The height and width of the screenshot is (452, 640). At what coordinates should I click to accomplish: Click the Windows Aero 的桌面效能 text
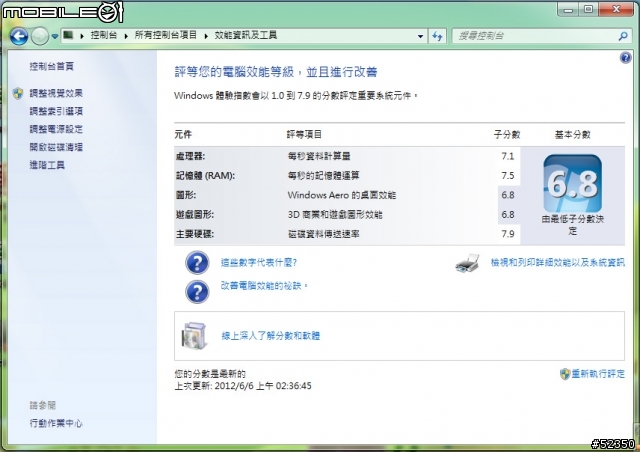click(x=342, y=195)
